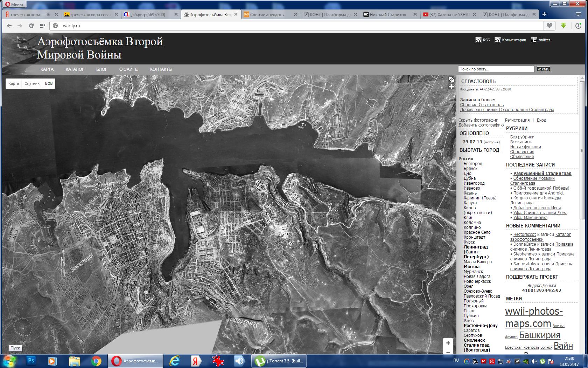
Task: Close the 'Аэрофотосъёмка' active tab
Action: [x=236, y=15]
